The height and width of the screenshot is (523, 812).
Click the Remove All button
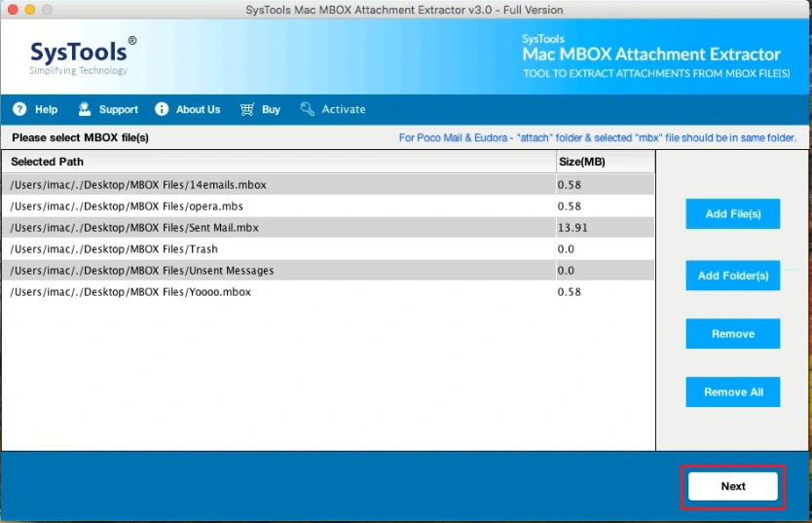pyautogui.click(x=733, y=392)
